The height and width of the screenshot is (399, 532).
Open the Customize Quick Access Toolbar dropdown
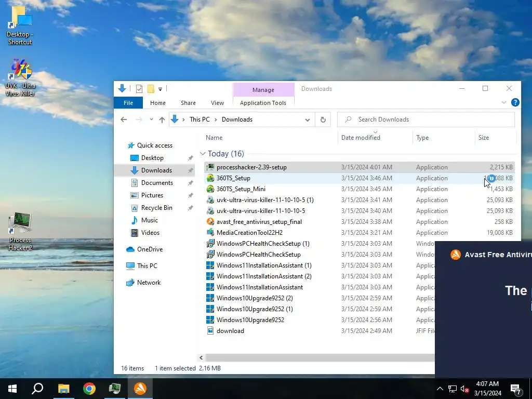pyautogui.click(x=160, y=89)
